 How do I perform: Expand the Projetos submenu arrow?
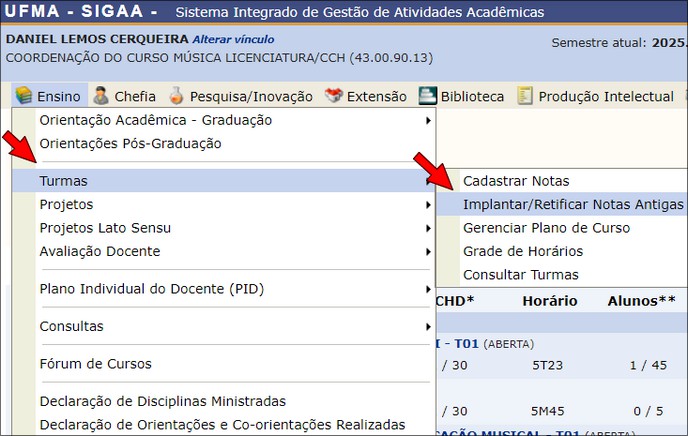point(428,205)
